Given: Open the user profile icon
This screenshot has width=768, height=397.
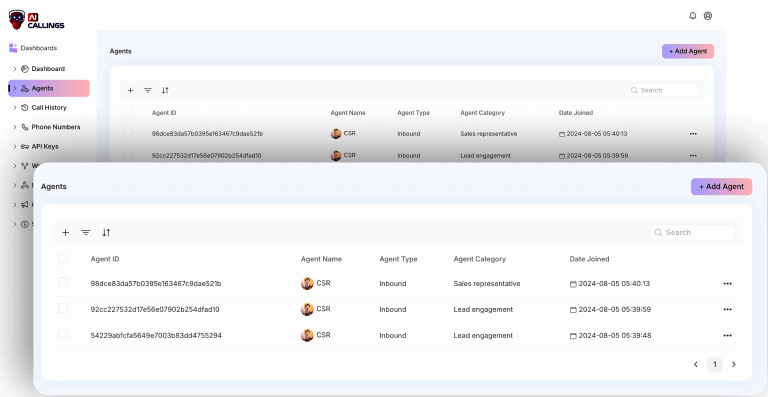Looking at the screenshot, I should click(x=708, y=16).
